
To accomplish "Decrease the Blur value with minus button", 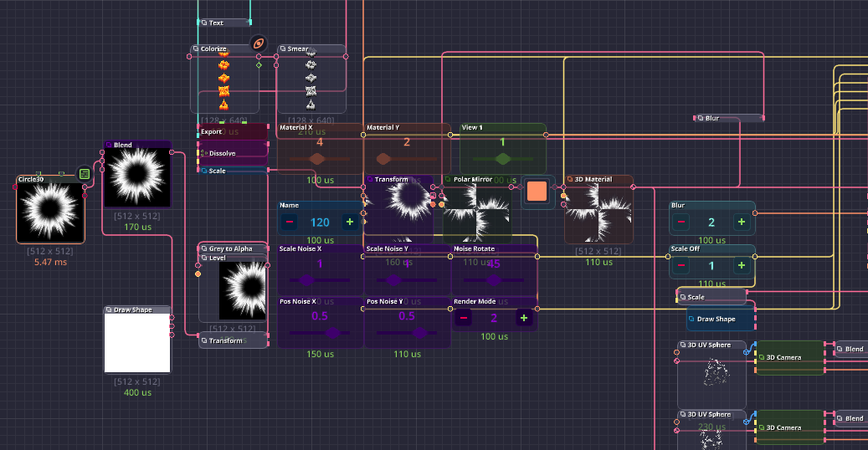I will (x=681, y=222).
